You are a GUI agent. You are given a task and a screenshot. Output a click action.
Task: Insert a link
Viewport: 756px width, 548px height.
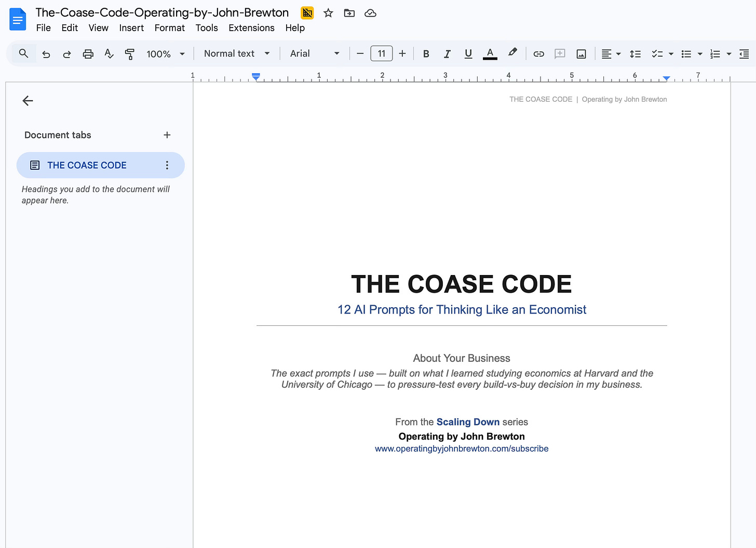point(539,53)
